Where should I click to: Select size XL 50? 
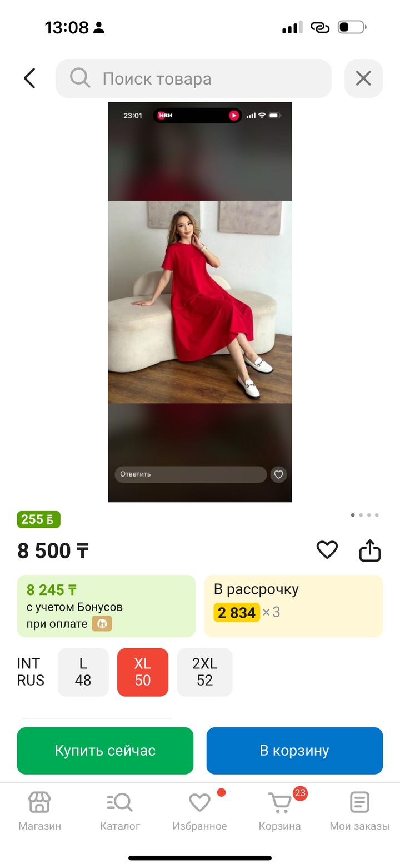pos(143,672)
